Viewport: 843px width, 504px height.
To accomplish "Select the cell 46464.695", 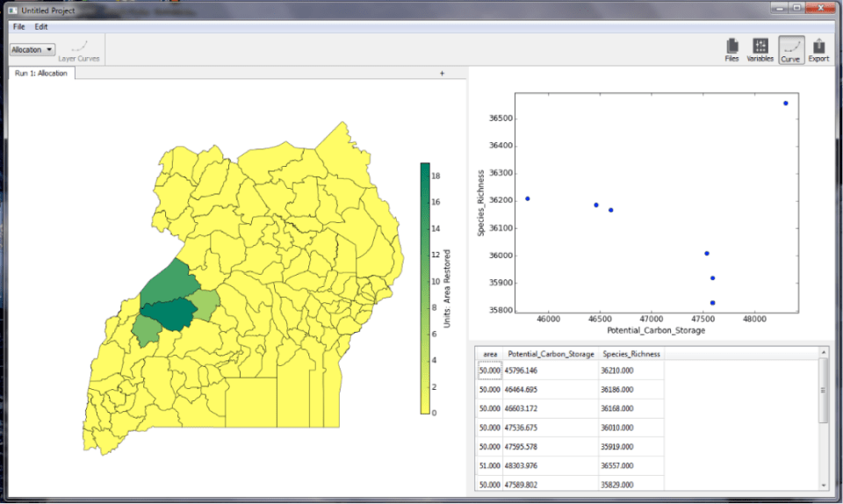I will [551, 390].
